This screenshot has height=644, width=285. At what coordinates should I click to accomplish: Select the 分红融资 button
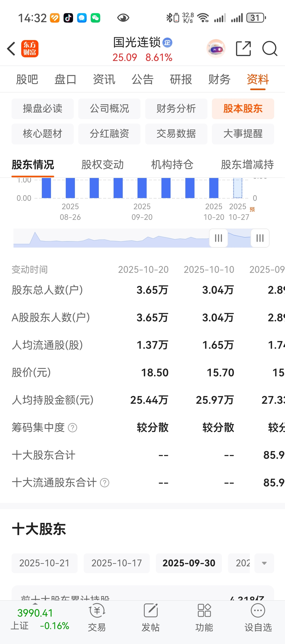tap(109, 134)
